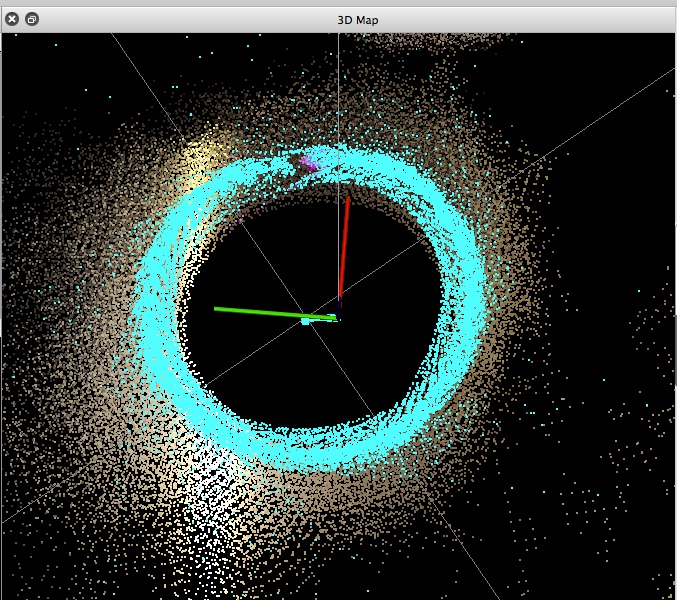The height and width of the screenshot is (600, 677).
Task: Click the cyan ring's right side
Action: 468,310
